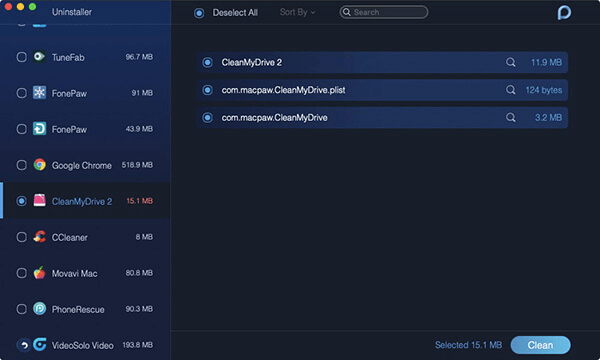
Task: Click the snowflake FonePaw icon (91 MB)
Action: tap(39, 93)
